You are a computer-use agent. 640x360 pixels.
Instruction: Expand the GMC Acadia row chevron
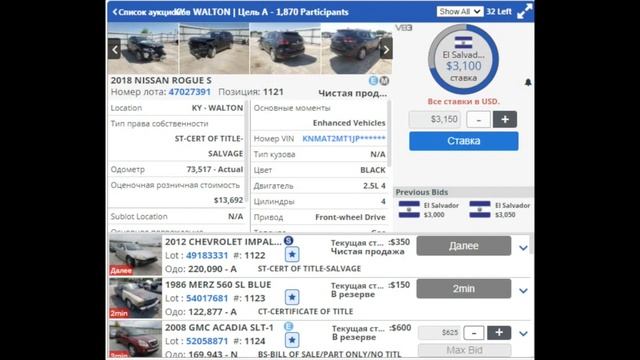coord(523,333)
